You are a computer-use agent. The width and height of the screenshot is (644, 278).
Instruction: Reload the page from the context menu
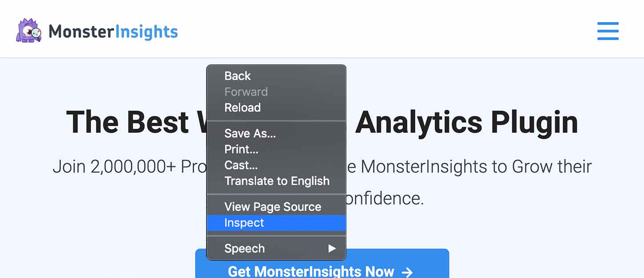(242, 107)
